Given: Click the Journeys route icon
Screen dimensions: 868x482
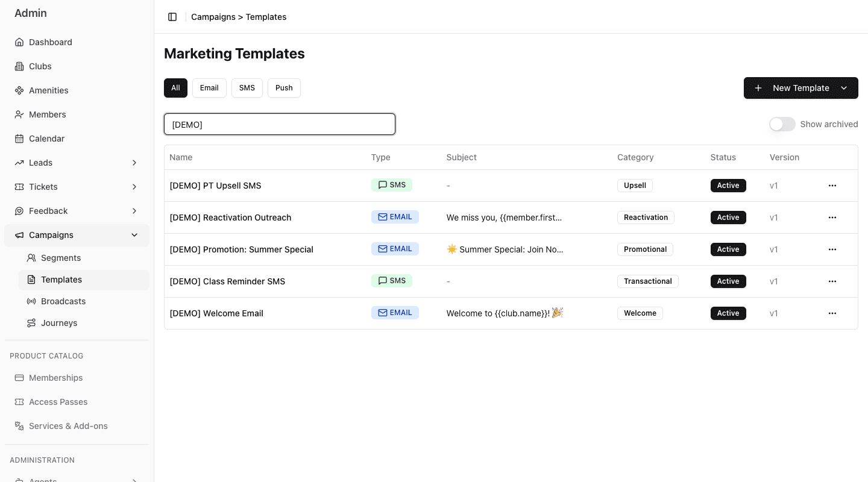Looking at the screenshot, I should [31, 323].
